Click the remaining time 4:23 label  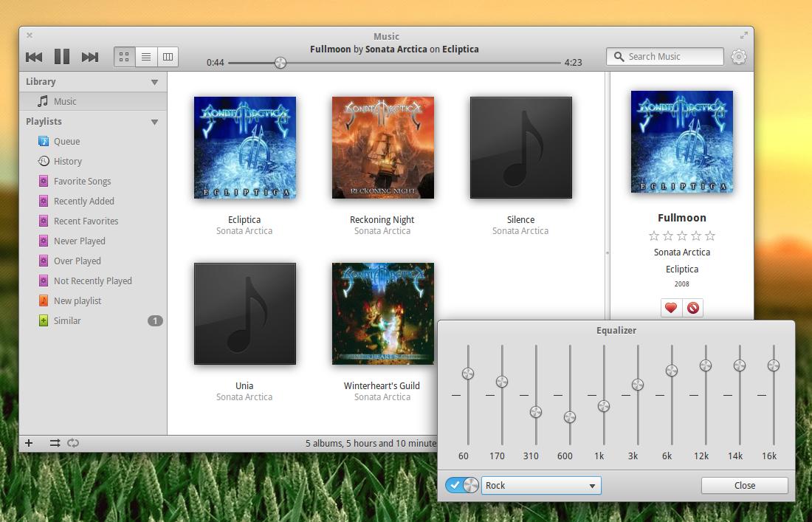click(x=574, y=63)
